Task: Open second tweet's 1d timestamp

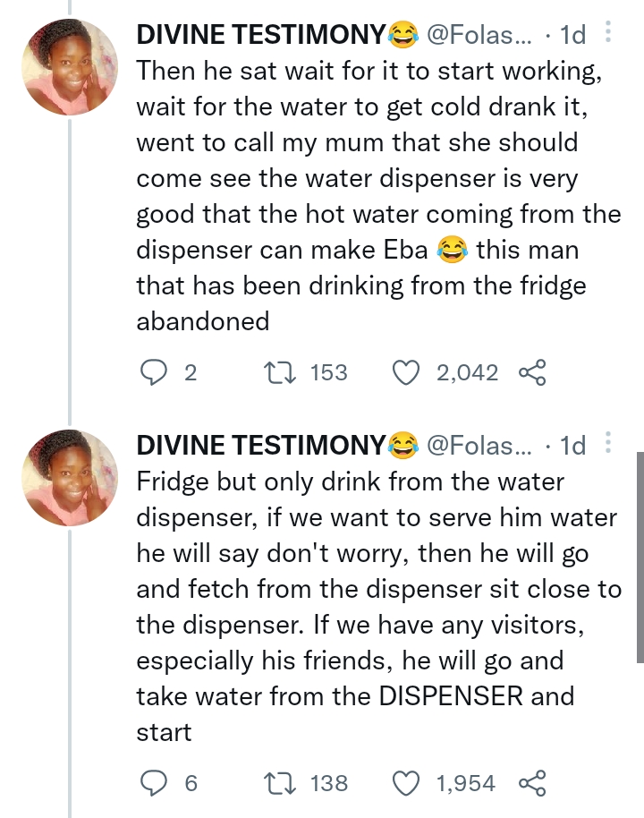Action: tap(572, 445)
